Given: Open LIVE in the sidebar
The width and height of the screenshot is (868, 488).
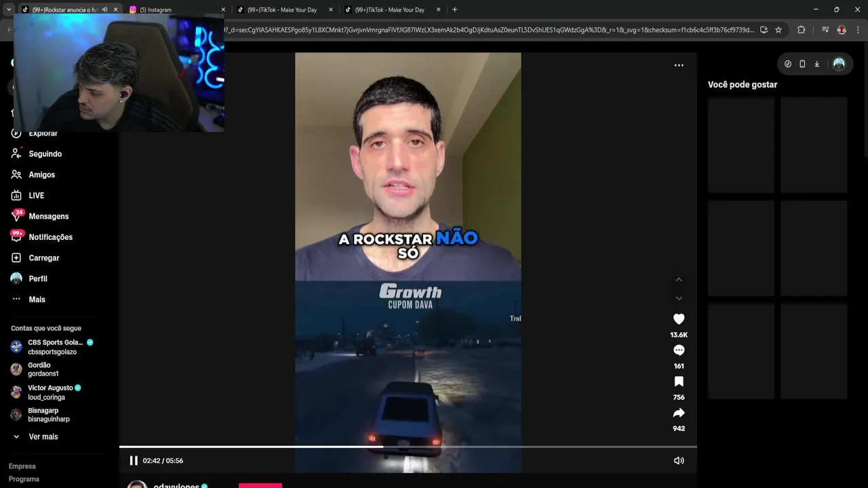Looking at the screenshot, I should 36,195.
